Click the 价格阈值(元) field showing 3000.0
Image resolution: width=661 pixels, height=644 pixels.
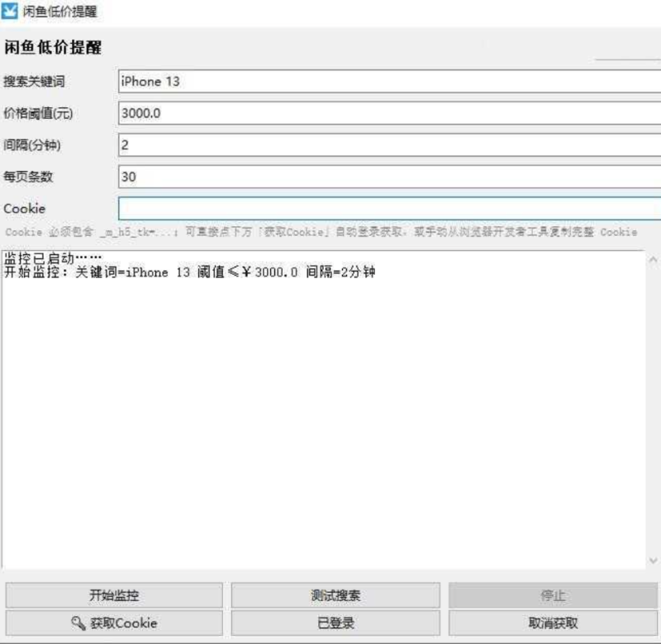[x=389, y=113]
